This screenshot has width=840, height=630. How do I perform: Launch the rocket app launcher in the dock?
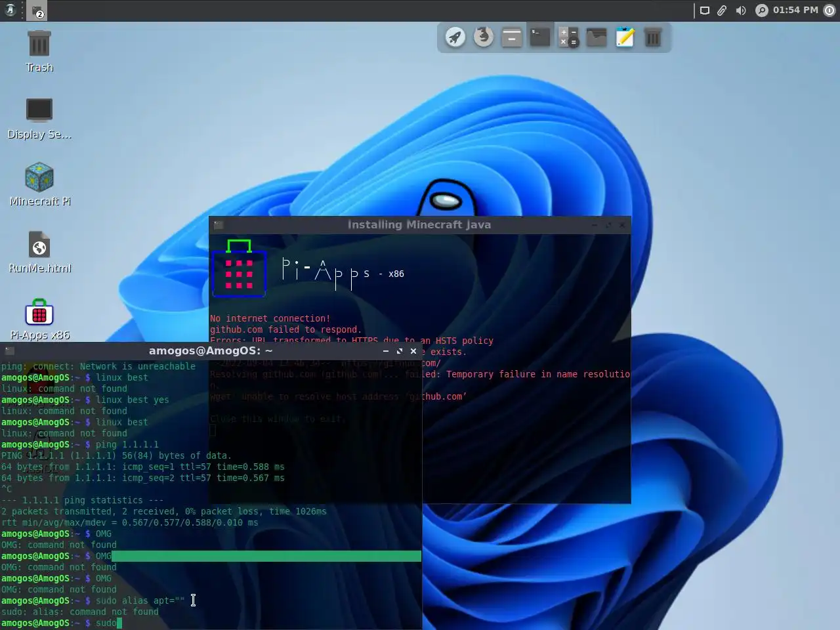[x=455, y=37]
